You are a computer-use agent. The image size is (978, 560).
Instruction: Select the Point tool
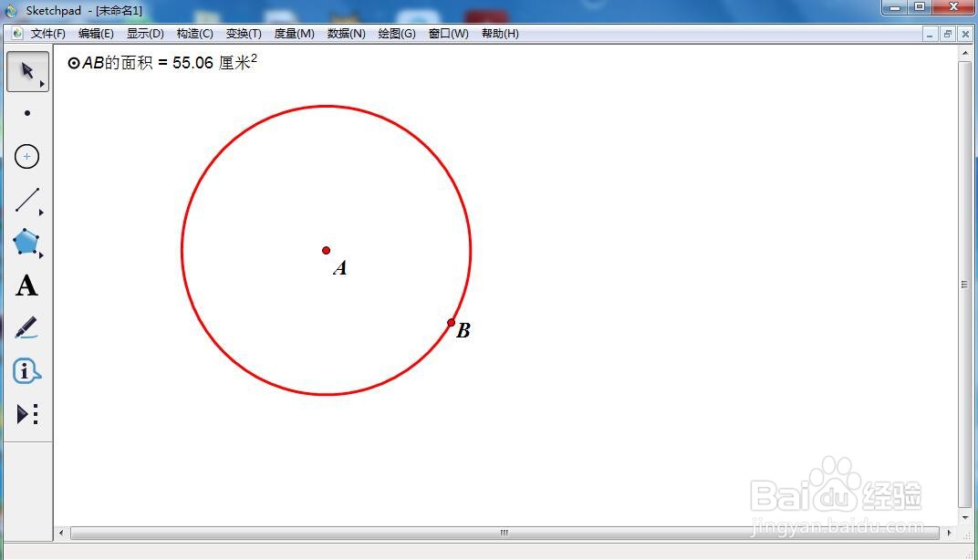(26, 113)
